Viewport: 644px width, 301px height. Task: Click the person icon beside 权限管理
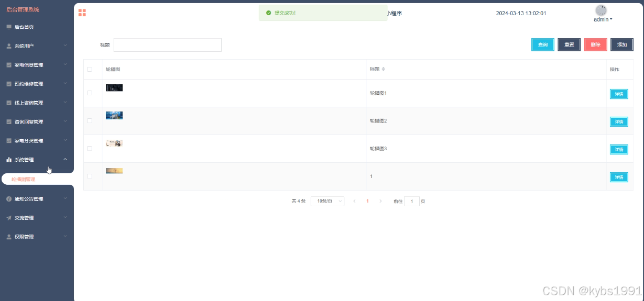point(9,237)
